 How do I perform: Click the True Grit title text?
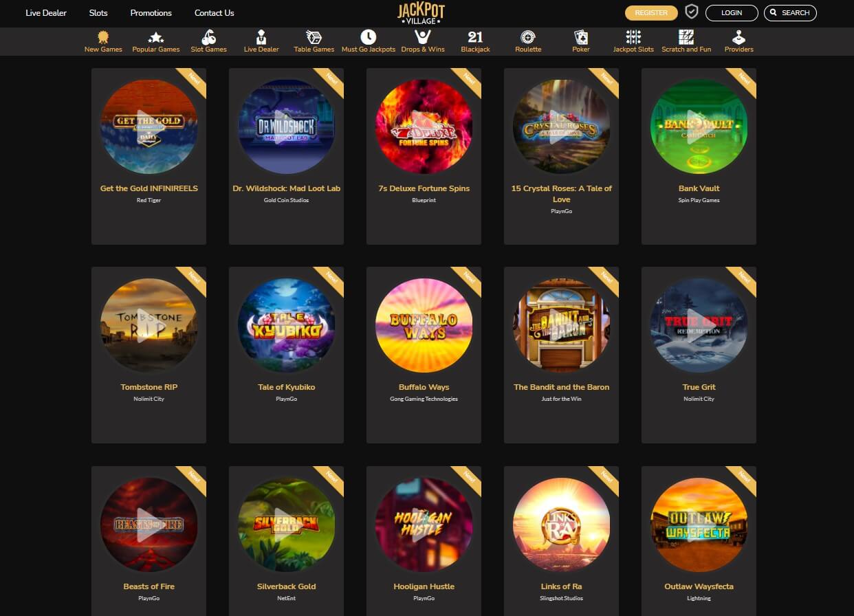point(699,387)
